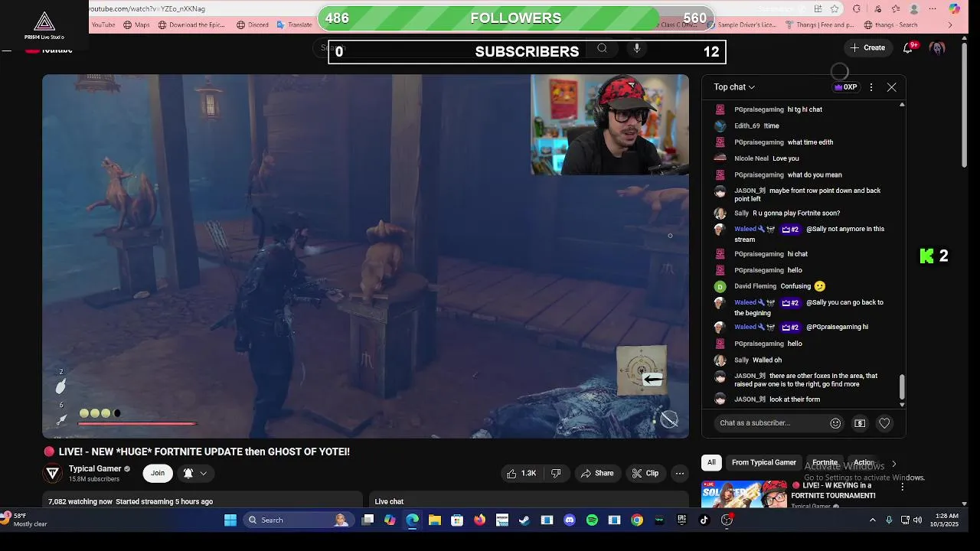
Task: Open Google Chrome from the taskbar
Action: point(637,520)
